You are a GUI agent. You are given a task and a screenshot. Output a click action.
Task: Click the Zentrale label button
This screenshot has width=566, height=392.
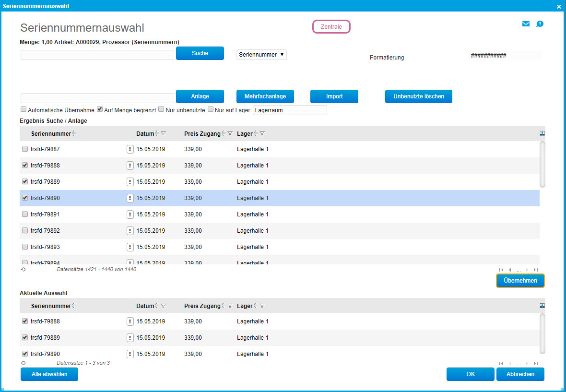(331, 27)
